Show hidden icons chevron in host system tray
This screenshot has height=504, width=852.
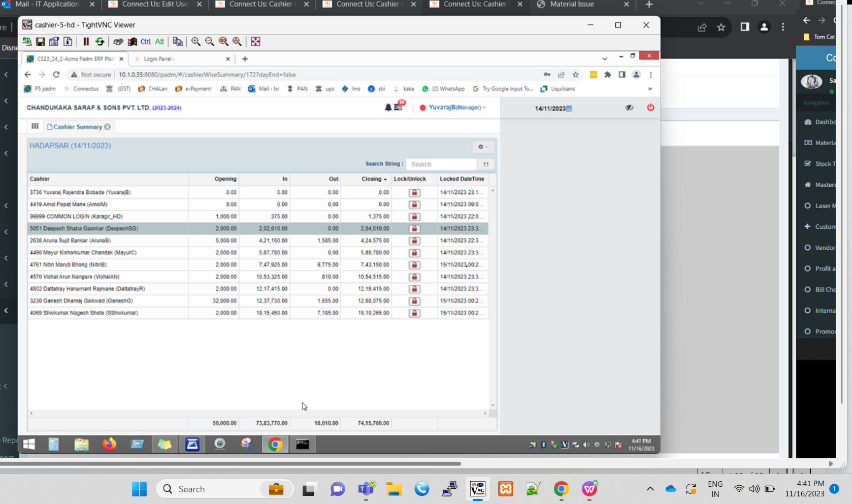[x=650, y=489]
